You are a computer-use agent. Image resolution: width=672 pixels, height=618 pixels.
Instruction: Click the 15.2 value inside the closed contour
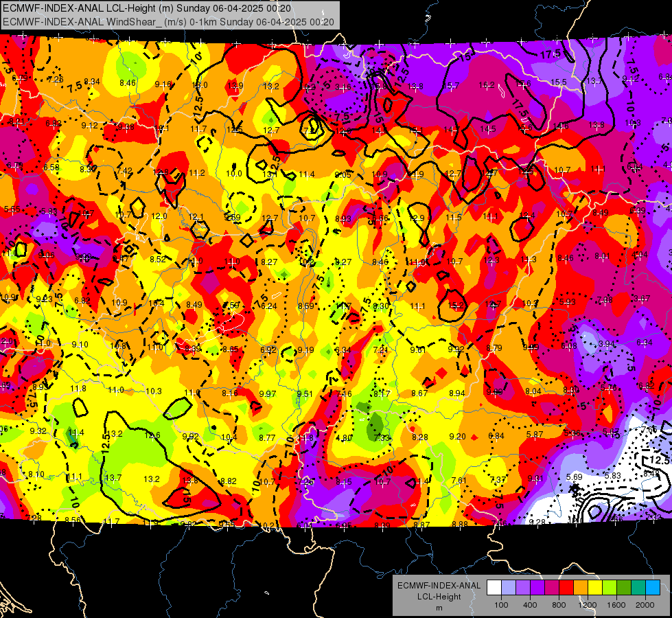[x=456, y=306]
